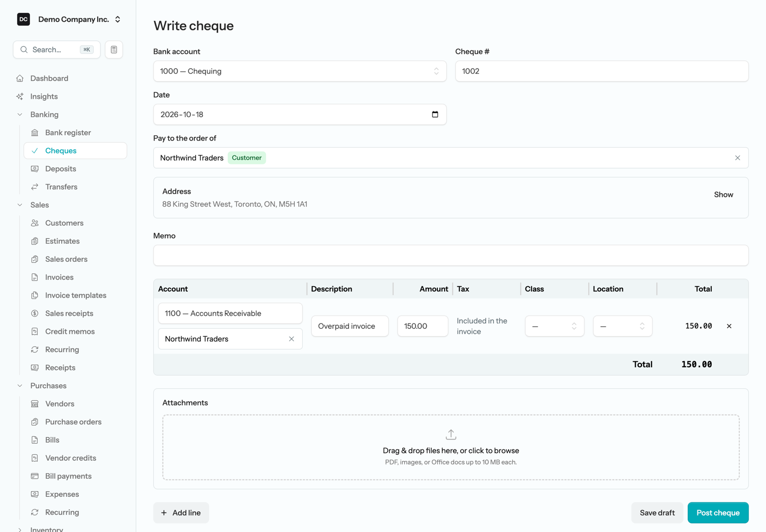766x532 pixels.
Task: Delete the Overpaid invoice line
Action: [x=729, y=326]
